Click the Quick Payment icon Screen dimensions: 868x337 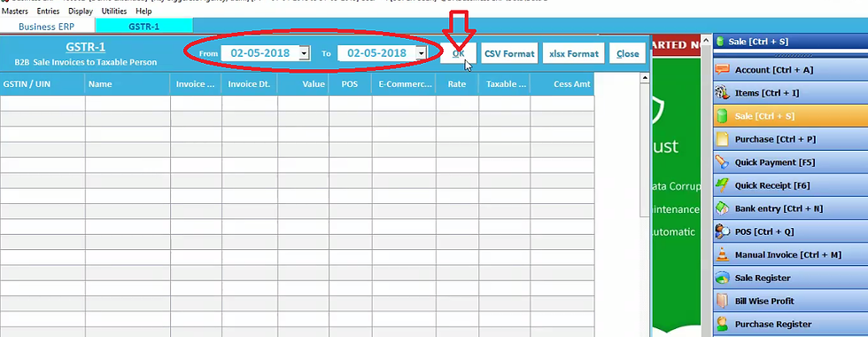point(722,162)
